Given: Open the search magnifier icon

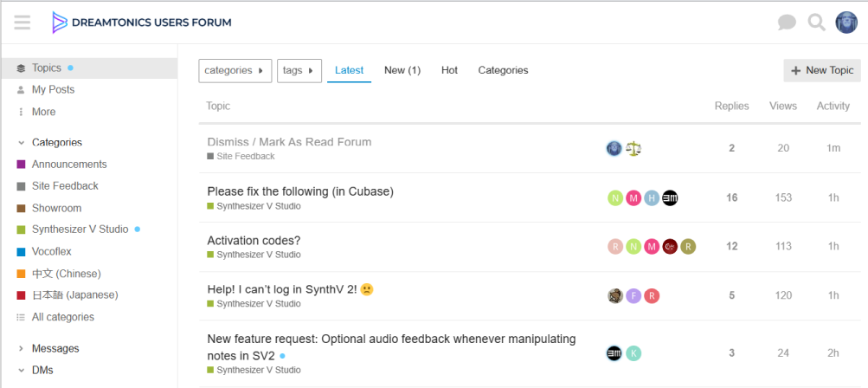Looking at the screenshot, I should click(817, 23).
